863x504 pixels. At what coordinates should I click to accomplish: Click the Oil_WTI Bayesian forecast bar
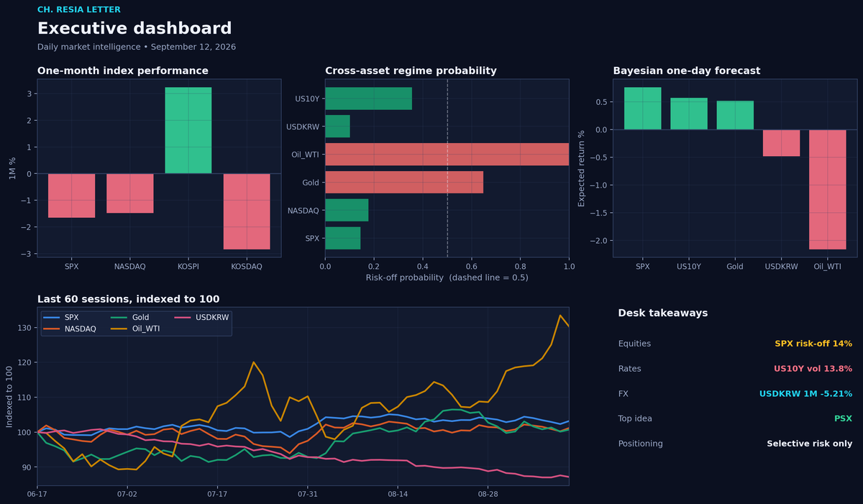pos(827,190)
